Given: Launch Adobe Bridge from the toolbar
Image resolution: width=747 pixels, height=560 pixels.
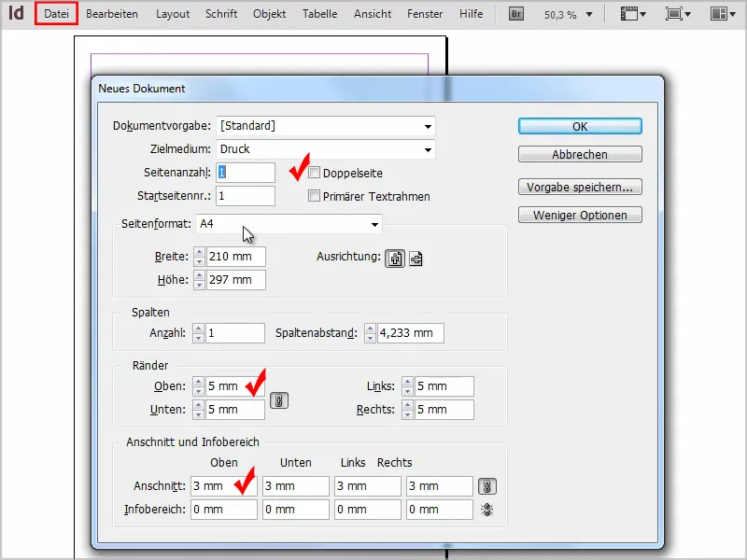Looking at the screenshot, I should point(514,13).
